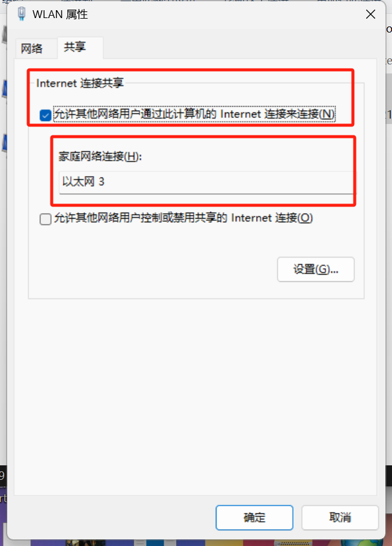Click empty area below the 设置(G)... button
The height and width of the screenshot is (546, 392).
click(x=316, y=290)
